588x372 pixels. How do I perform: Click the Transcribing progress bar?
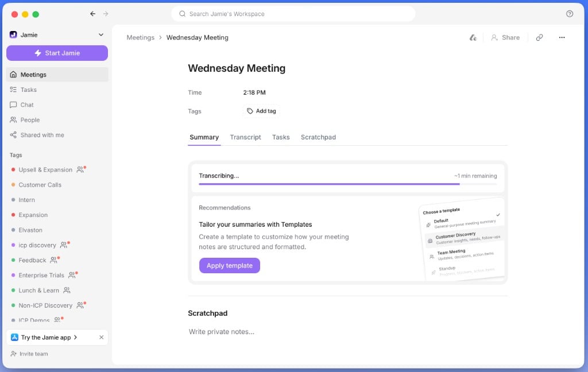pyautogui.click(x=347, y=184)
